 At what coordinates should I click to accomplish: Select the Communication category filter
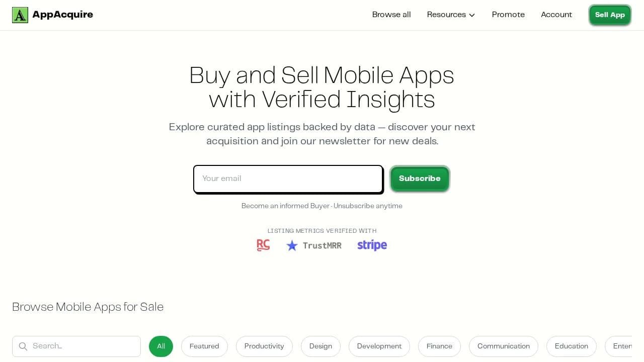tap(503, 346)
